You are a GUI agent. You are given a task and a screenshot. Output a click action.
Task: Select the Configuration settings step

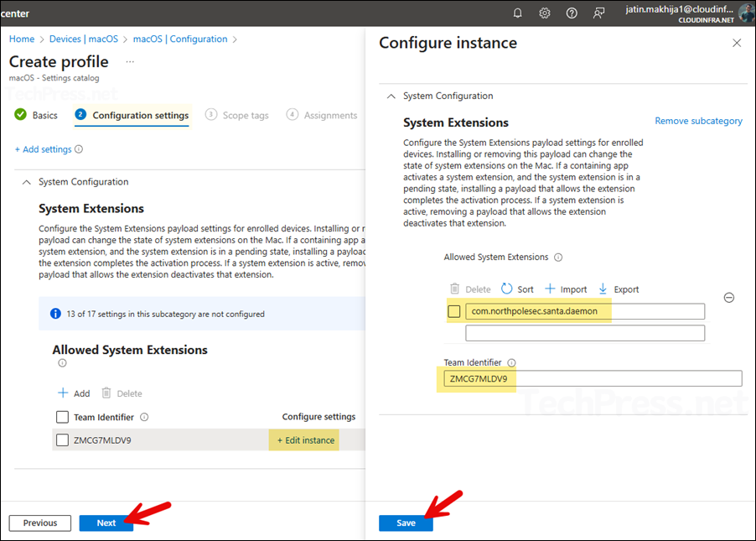132,116
